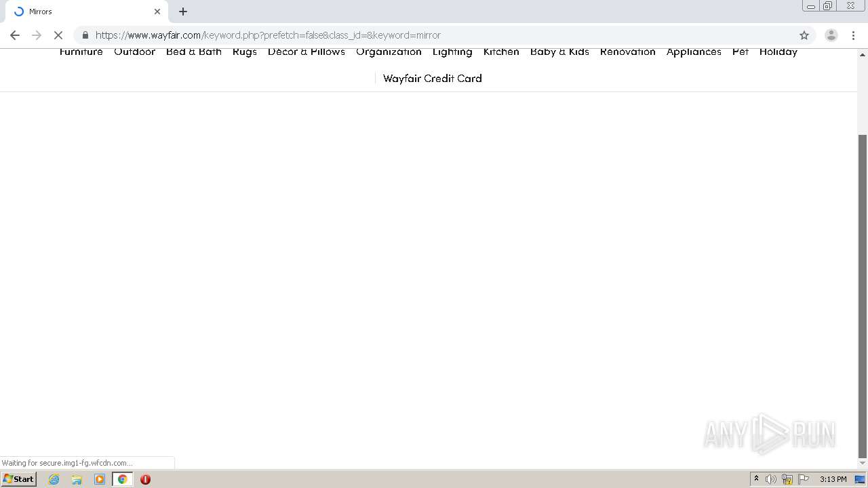868x488 pixels.
Task: Open Kitchen category
Action: point(501,52)
